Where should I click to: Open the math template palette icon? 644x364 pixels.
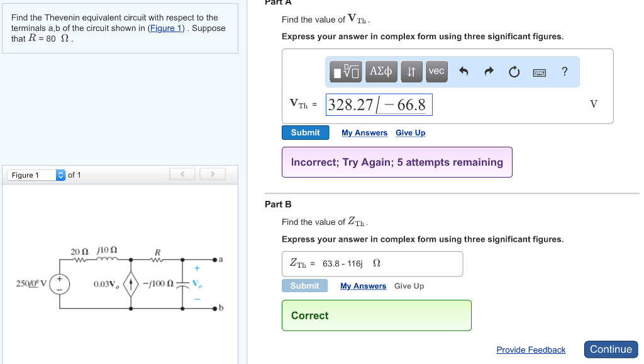tap(343, 71)
